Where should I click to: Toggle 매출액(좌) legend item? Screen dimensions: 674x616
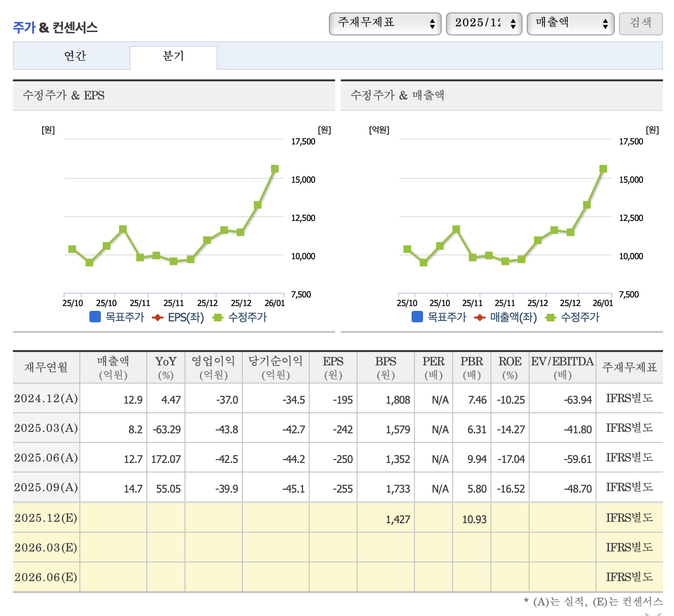[505, 317]
